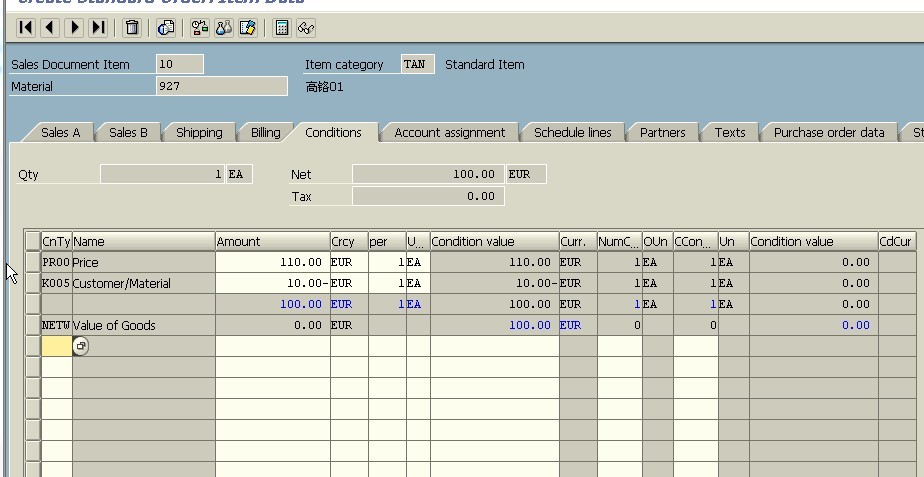Go to the previous item
The width and height of the screenshot is (924, 477).
[x=50, y=28]
